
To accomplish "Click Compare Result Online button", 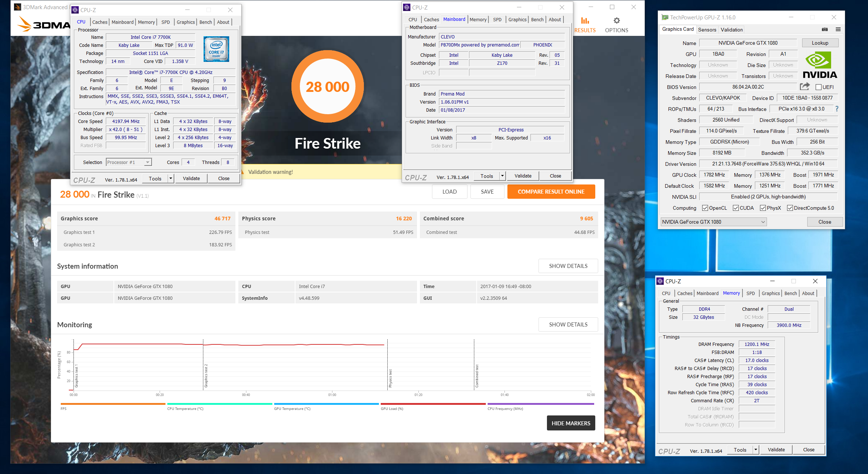I will [551, 191].
